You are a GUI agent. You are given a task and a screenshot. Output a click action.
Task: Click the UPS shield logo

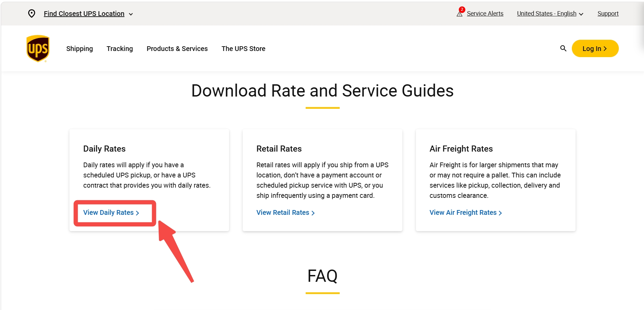[x=38, y=48]
